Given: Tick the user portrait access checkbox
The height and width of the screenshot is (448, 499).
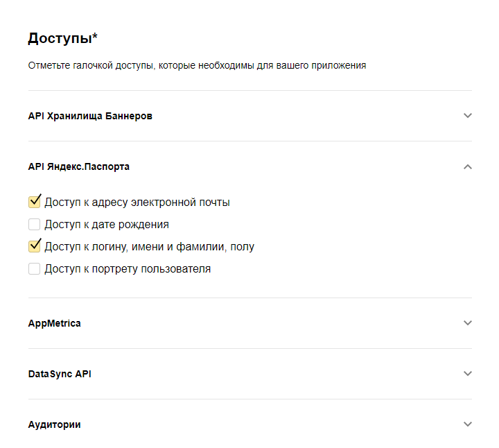Looking at the screenshot, I should pos(34,268).
